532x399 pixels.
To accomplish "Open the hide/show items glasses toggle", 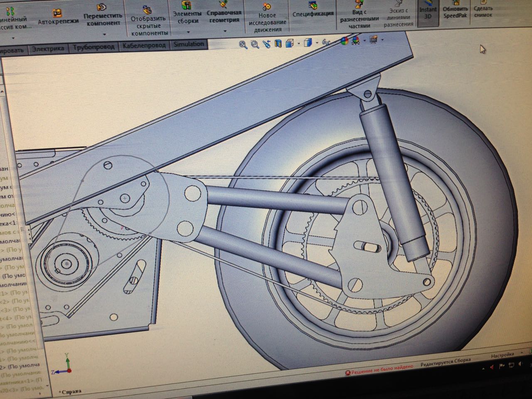I will point(326,42).
